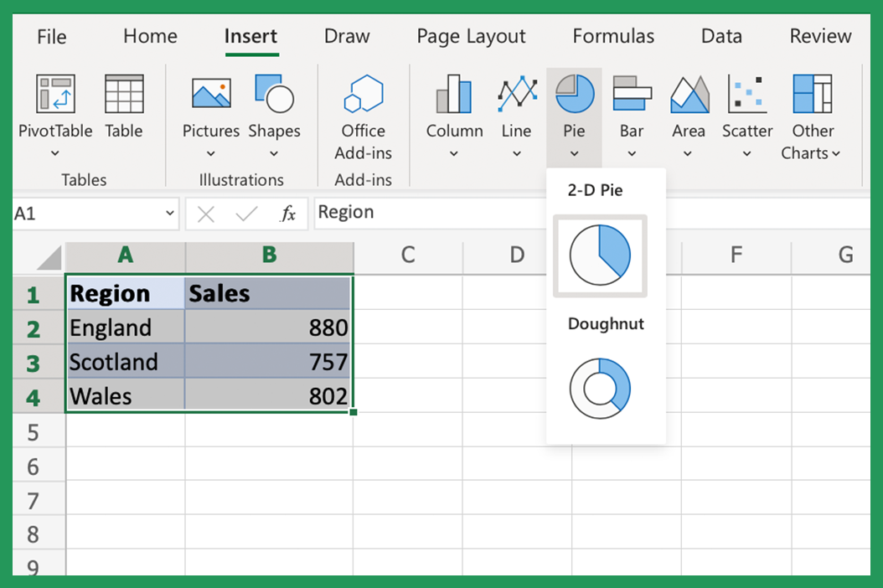Insert a Scatter chart
Image resolution: width=883 pixels, height=588 pixels.
(746, 109)
